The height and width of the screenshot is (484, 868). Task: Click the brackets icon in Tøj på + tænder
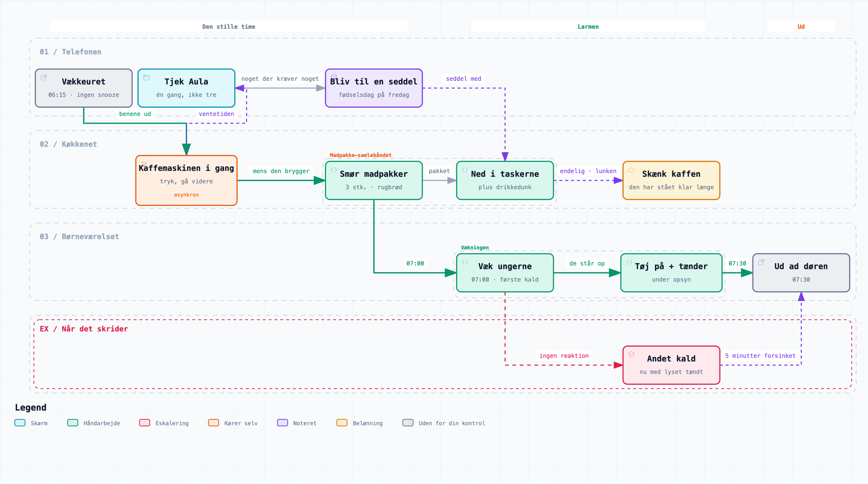(629, 262)
